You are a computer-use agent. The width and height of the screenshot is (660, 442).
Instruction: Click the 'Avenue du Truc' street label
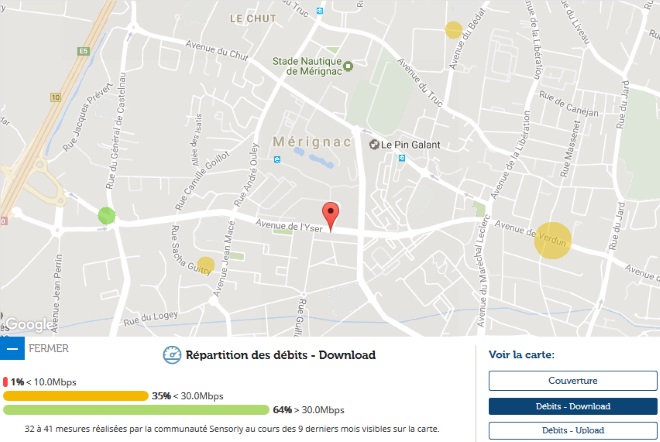[420, 83]
